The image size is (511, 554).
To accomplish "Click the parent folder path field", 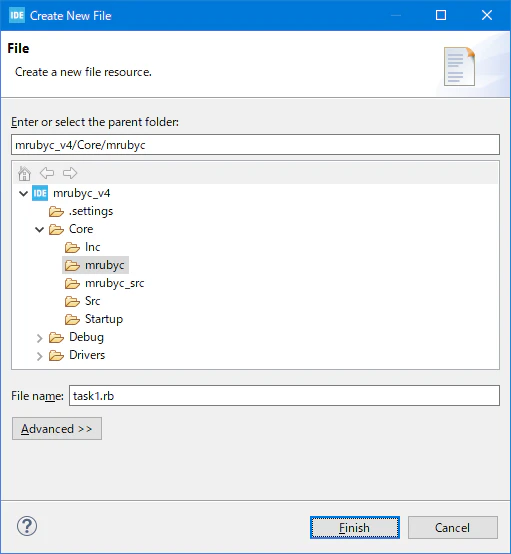I will tap(256, 145).
